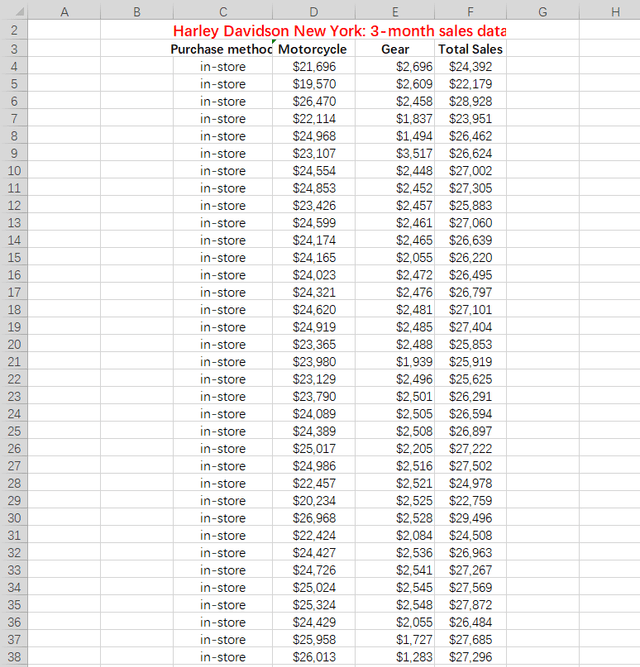Select Gear cell with $1,939
This screenshot has width=640, height=667.
click(395, 362)
